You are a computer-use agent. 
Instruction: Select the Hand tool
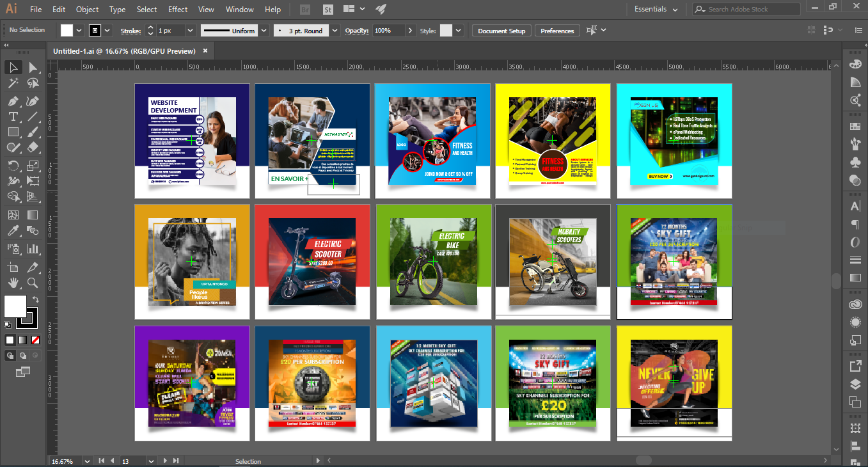tap(13, 284)
